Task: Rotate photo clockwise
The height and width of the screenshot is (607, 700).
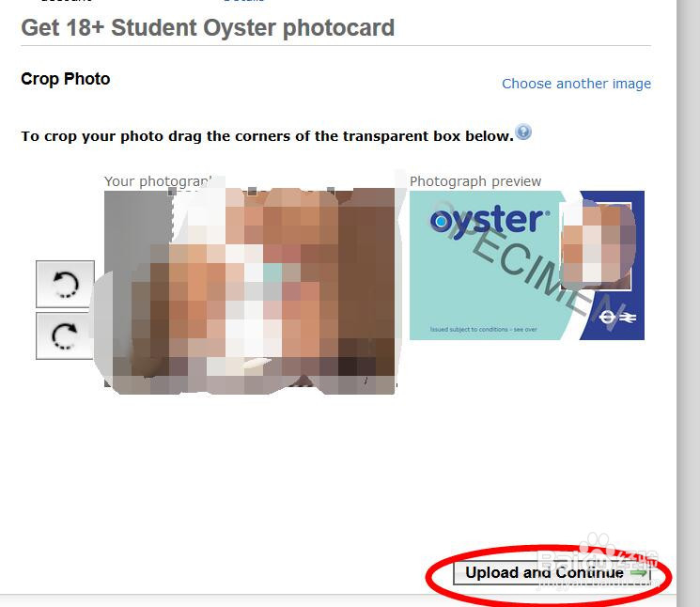Action: pyautogui.click(x=65, y=335)
